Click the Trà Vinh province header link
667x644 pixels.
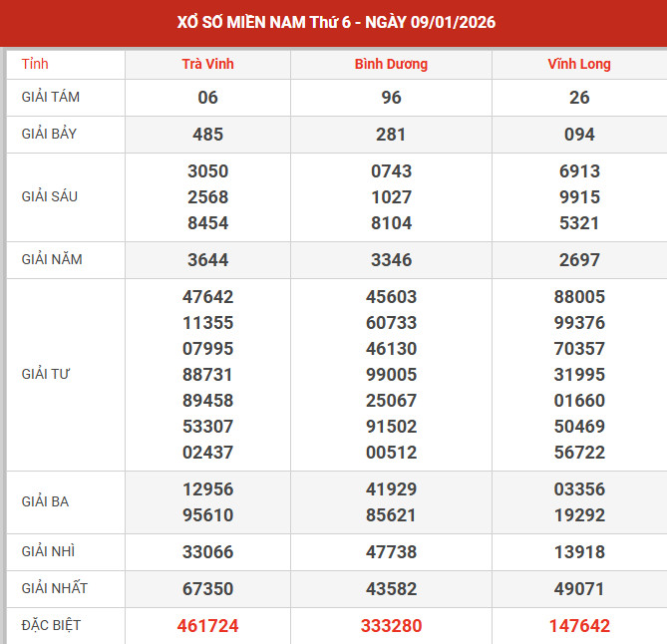(207, 64)
